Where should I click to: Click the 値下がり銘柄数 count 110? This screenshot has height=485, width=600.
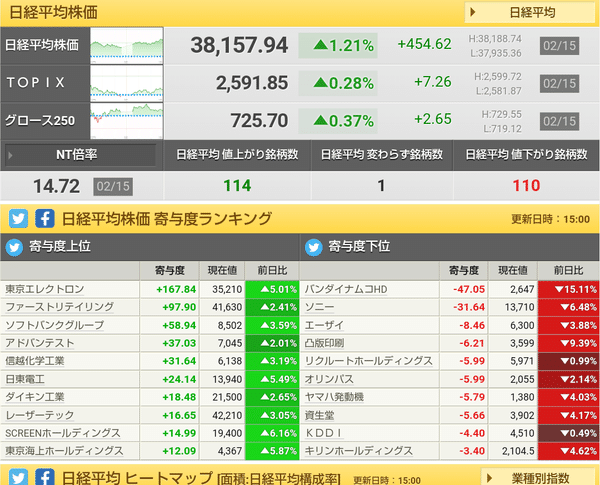526,186
